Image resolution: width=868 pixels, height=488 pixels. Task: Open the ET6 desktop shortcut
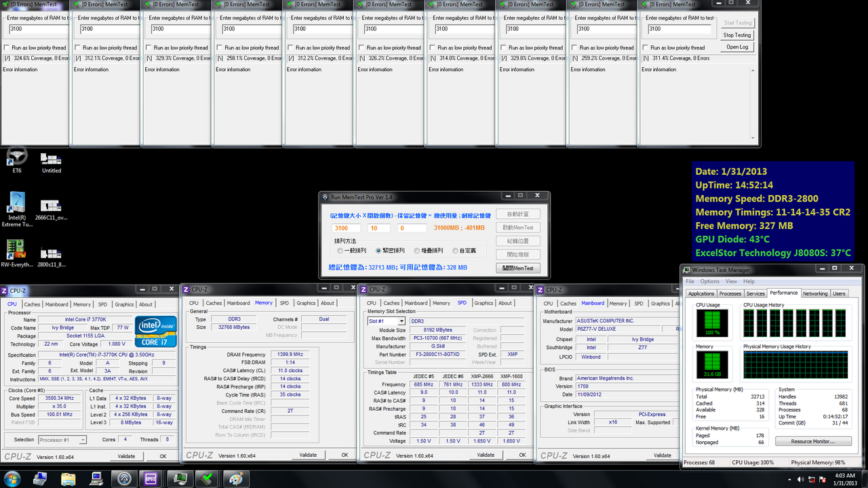tap(16, 161)
